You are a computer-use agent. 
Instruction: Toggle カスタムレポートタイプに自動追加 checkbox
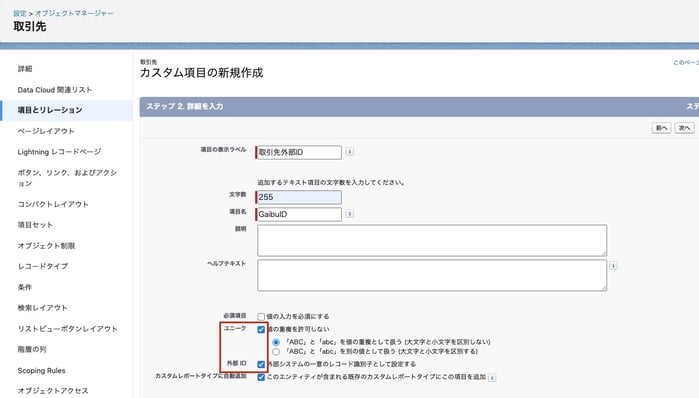tap(261, 377)
